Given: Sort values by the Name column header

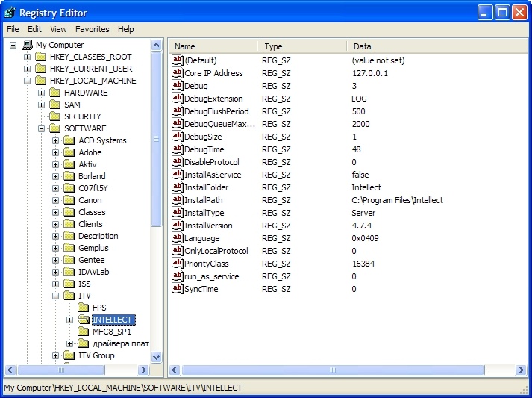Looking at the screenshot, I should tap(213, 46).
